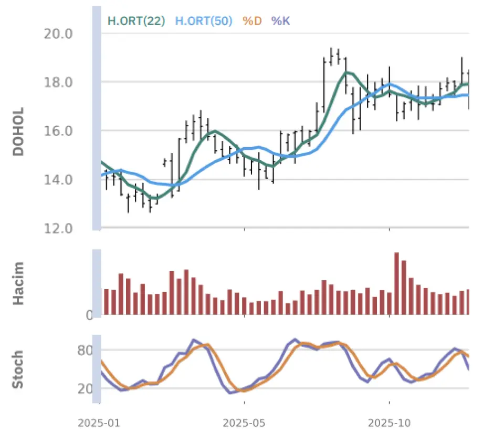Click the blue strip left of Stoch panel
Viewport: 504px width, 442px height.
pos(97,369)
